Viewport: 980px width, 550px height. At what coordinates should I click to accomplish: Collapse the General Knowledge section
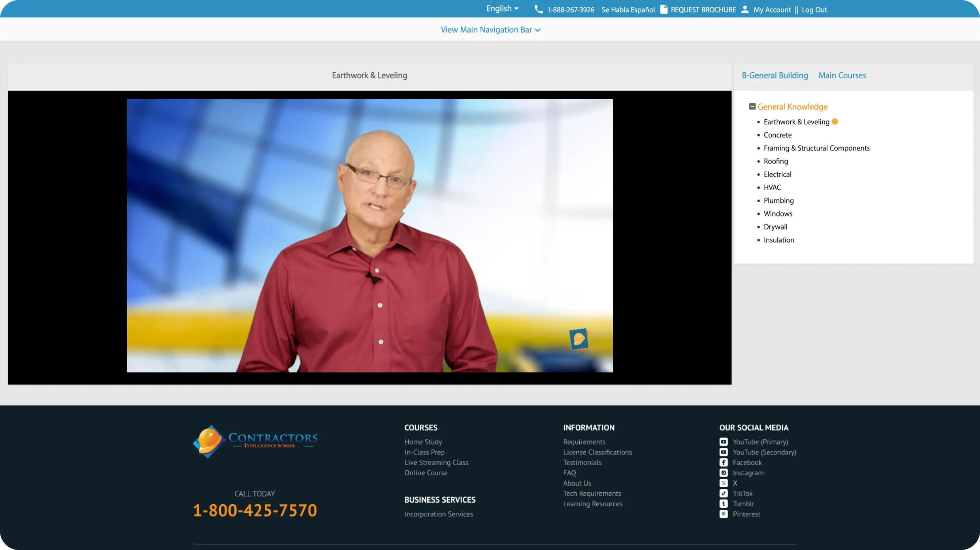(752, 106)
